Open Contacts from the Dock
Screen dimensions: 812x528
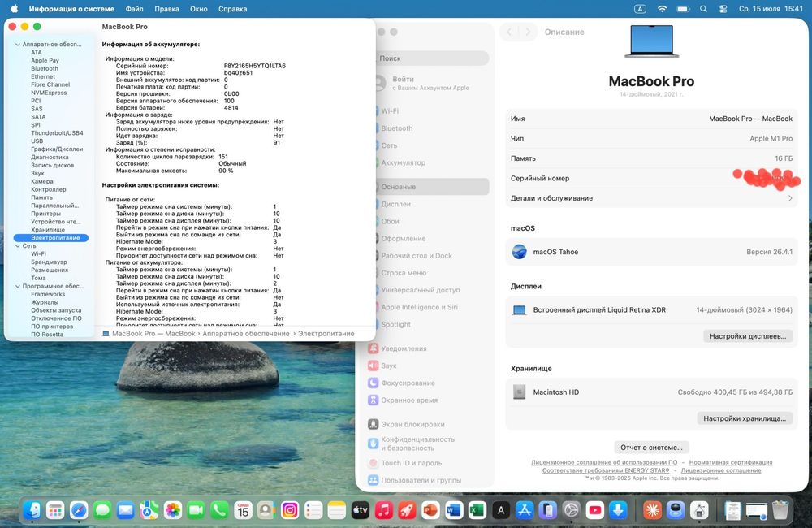tap(266, 510)
